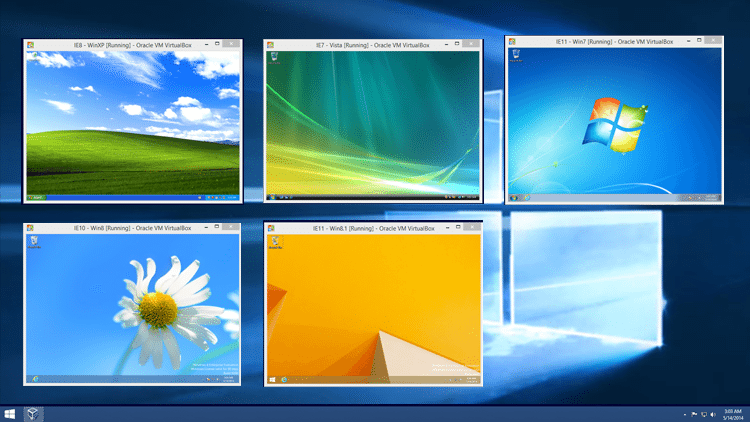
Task: Launch Internet Explorer in Win8.1 VM taskbar
Action: click(x=284, y=379)
